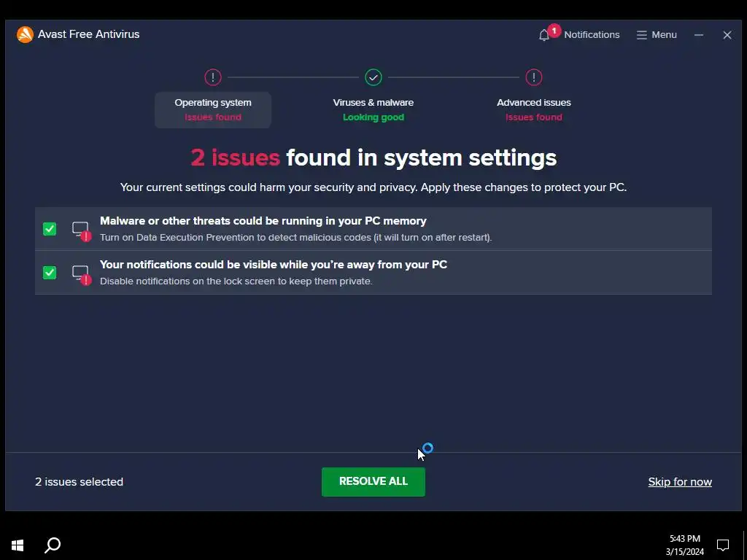Click the 'Looking good' status text

(373, 117)
